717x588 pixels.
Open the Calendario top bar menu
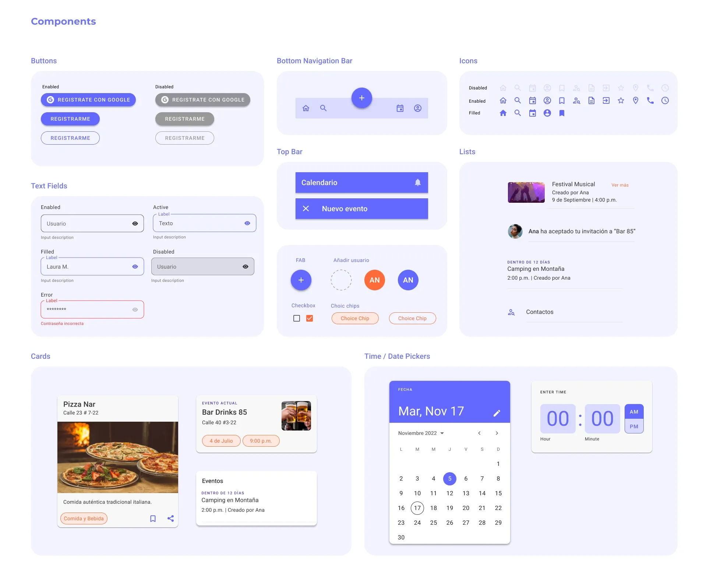[x=361, y=183]
